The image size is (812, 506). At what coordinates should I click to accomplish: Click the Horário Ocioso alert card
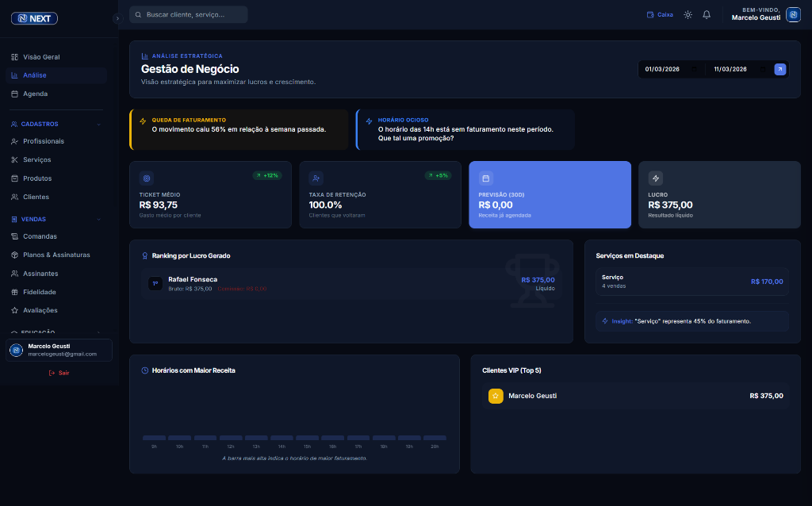tap(465, 129)
